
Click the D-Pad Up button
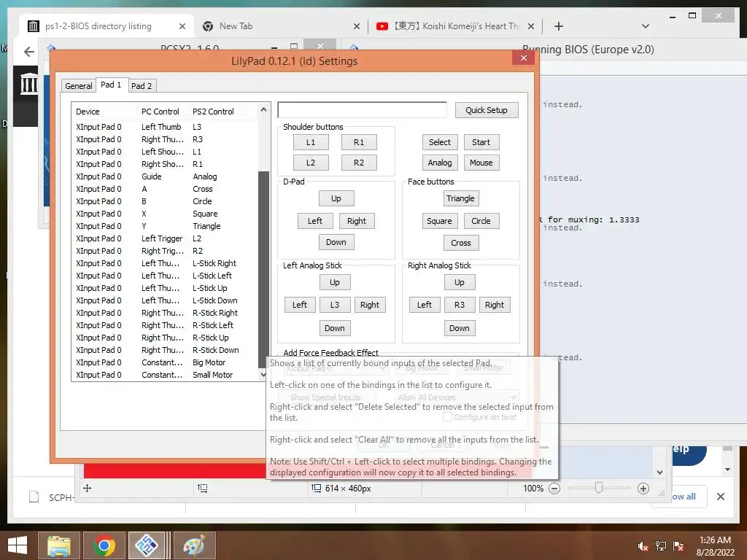336,198
